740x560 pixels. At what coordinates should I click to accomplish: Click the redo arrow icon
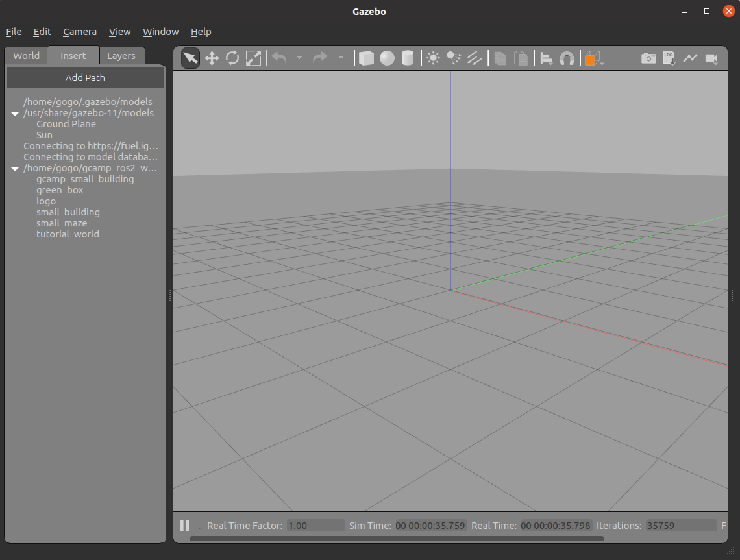pos(320,58)
